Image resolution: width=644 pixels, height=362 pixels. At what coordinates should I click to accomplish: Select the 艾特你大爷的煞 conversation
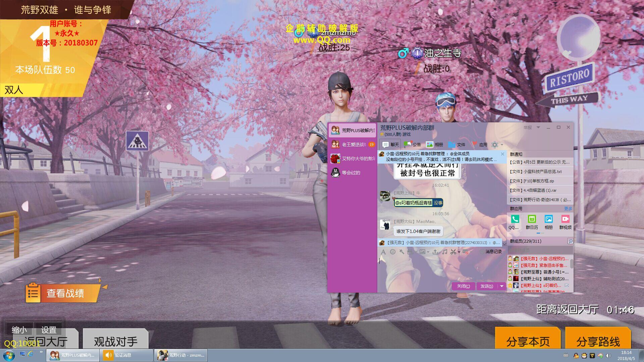click(x=352, y=159)
